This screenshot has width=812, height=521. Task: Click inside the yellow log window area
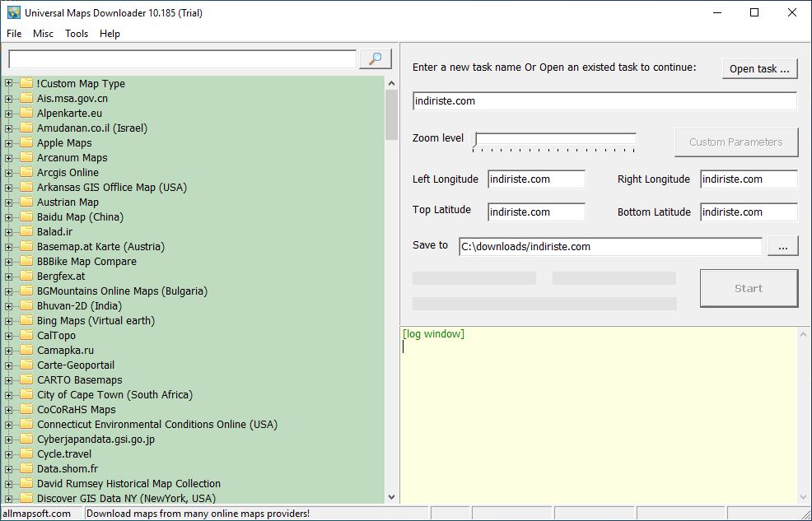pyautogui.click(x=600, y=414)
